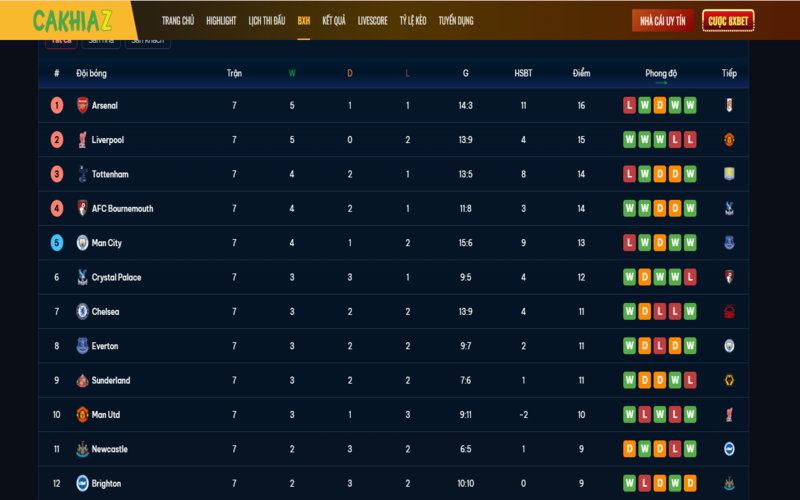Click next-opponent crest in Liverpool's row

[729, 140]
